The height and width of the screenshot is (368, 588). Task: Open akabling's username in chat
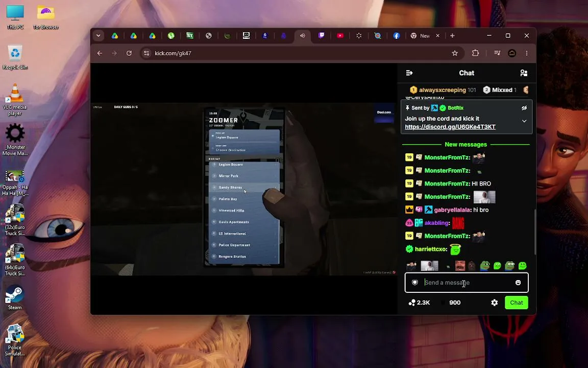pyautogui.click(x=437, y=223)
